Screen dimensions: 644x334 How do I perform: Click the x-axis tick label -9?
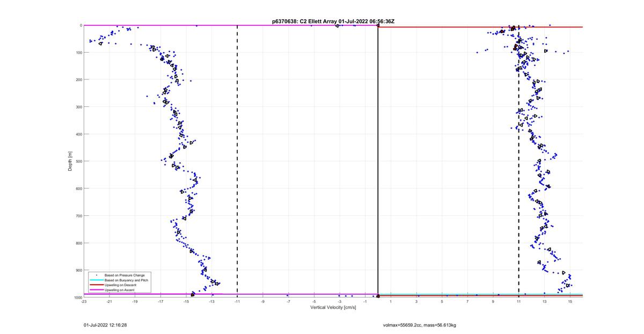coord(263,301)
